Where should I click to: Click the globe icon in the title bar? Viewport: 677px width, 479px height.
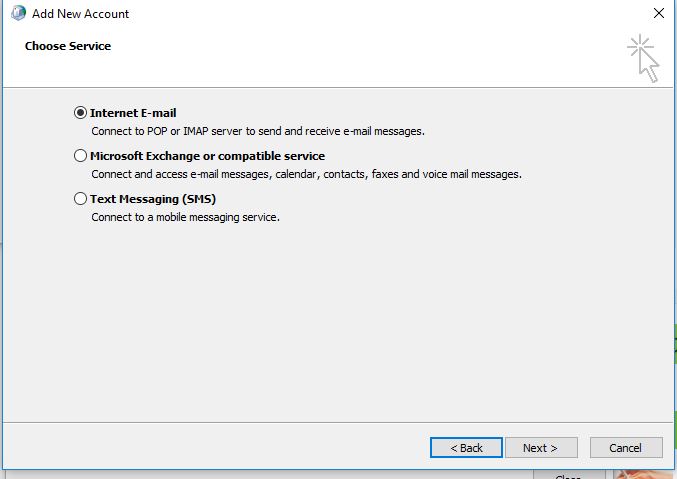point(17,14)
